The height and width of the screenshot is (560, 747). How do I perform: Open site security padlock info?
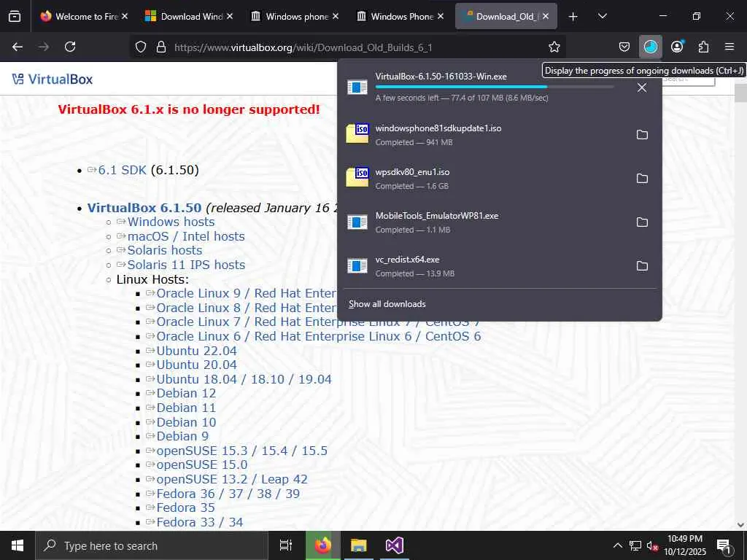[x=161, y=47]
